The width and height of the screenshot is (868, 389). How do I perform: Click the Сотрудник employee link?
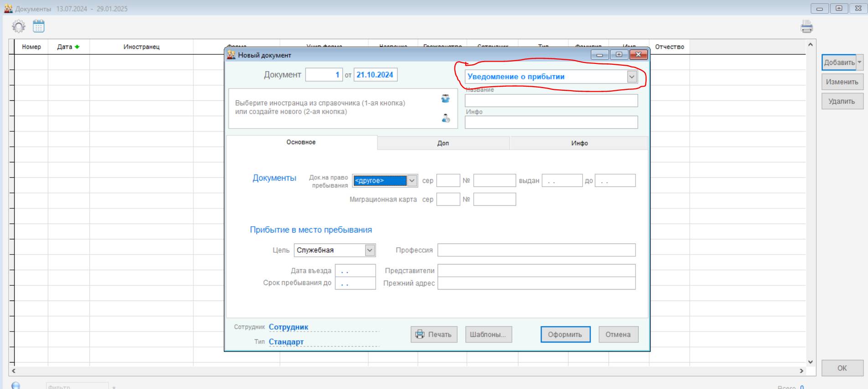tap(289, 327)
